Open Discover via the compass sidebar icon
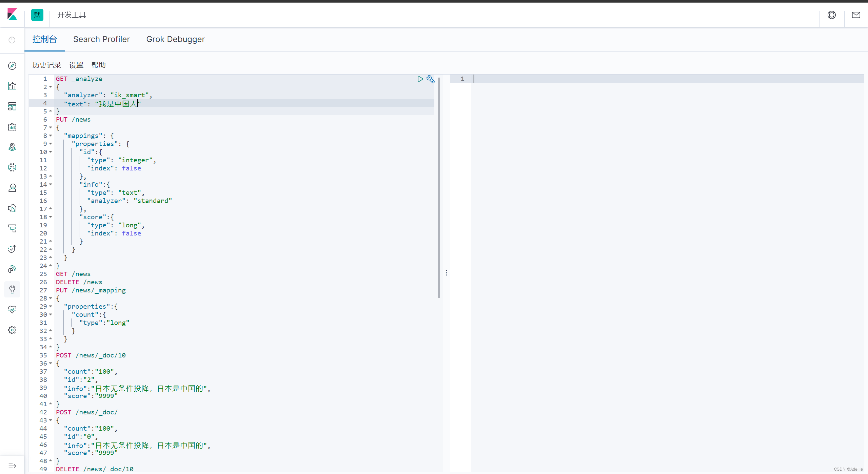The width and height of the screenshot is (868, 474). (12, 66)
